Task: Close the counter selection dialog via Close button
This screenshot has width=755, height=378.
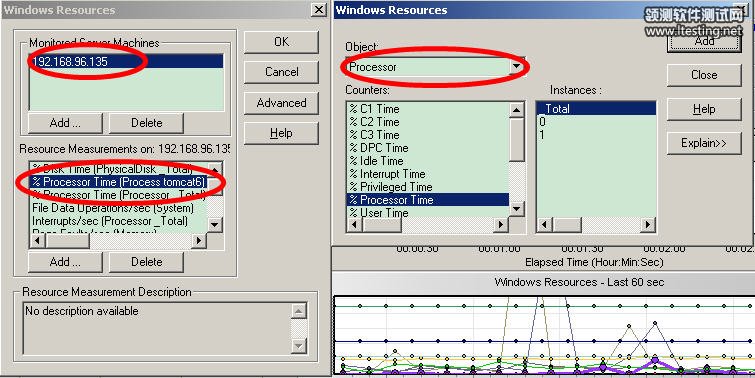Action: (704, 75)
